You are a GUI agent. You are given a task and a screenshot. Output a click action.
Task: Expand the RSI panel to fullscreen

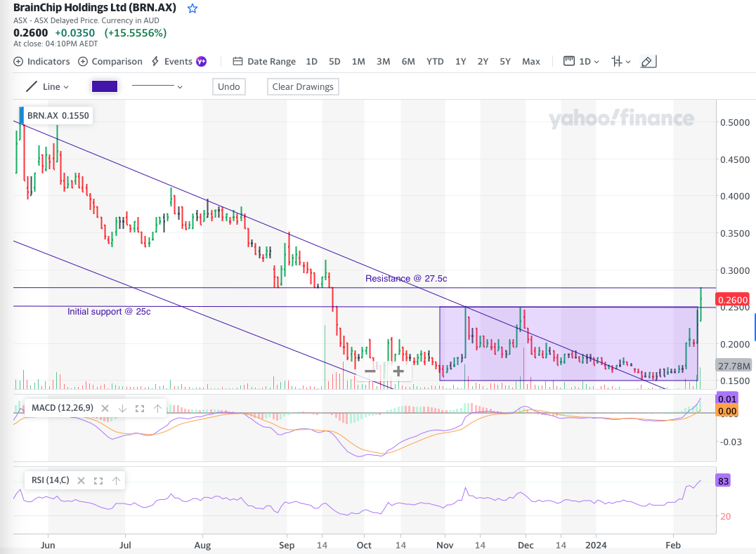tap(98, 481)
